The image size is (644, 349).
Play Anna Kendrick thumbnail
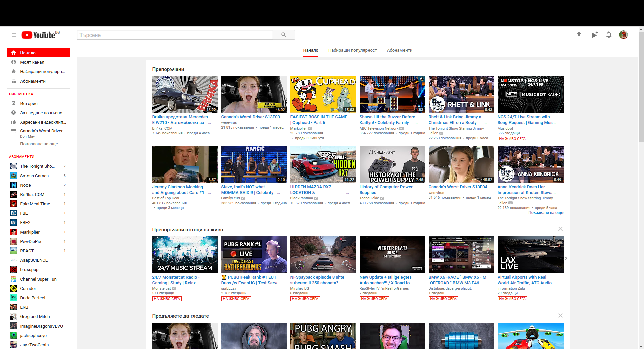pyautogui.click(x=530, y=164)
